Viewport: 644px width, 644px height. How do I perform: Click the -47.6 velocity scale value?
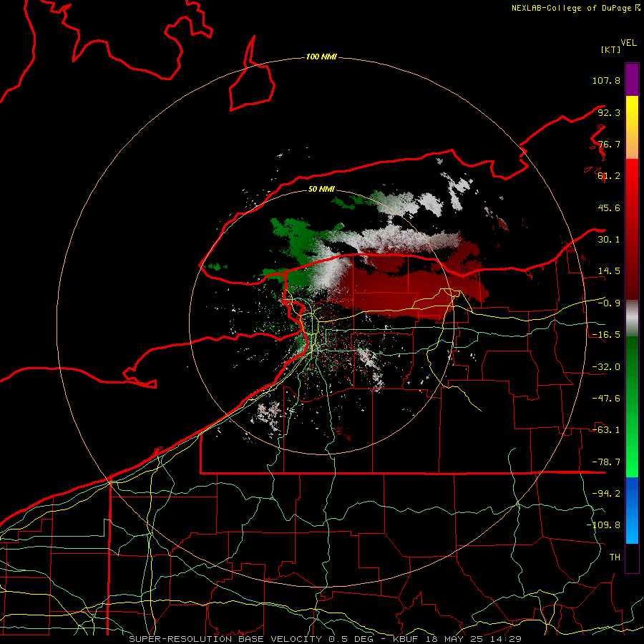[x=606, y=399]
